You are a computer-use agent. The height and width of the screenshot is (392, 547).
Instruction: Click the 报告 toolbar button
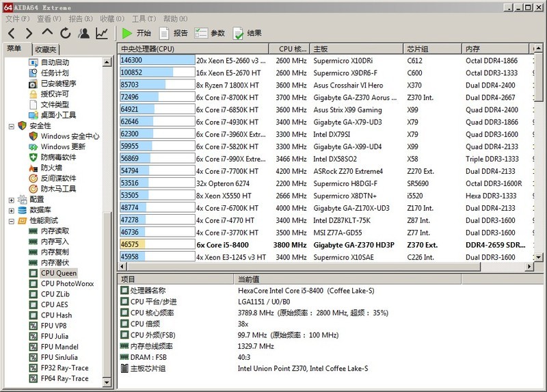click(x=174, y=33)
